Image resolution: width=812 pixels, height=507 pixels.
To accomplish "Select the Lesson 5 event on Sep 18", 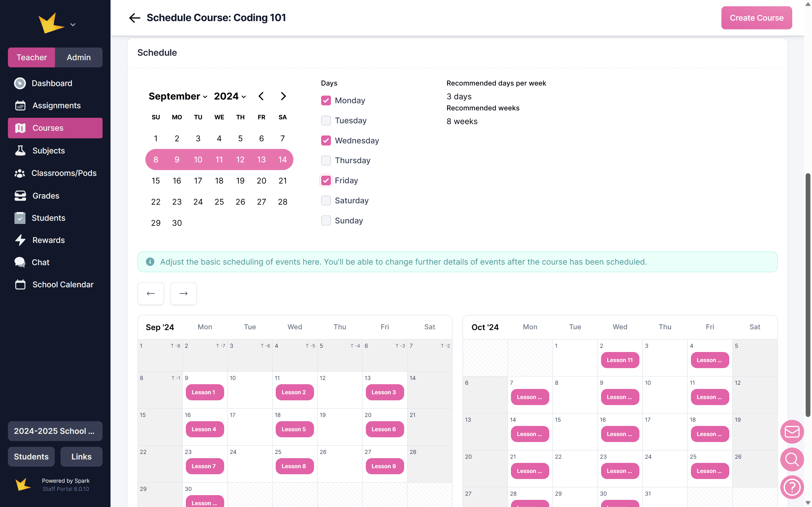I will [x=294, y=429].
